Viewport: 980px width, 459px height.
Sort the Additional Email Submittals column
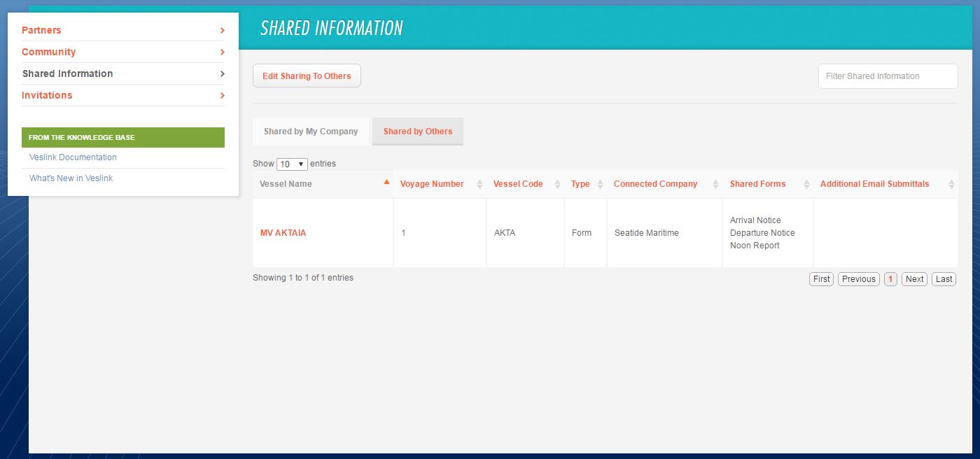(x=951, y=183)
